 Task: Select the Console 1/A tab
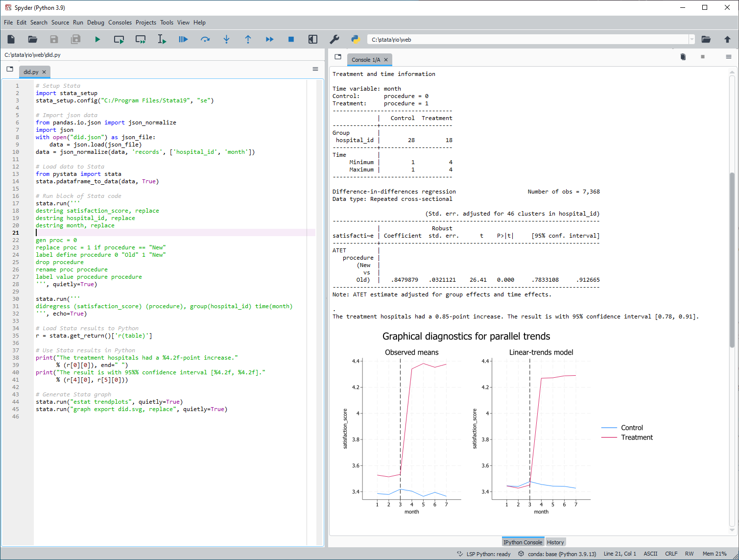coord(365,60)
